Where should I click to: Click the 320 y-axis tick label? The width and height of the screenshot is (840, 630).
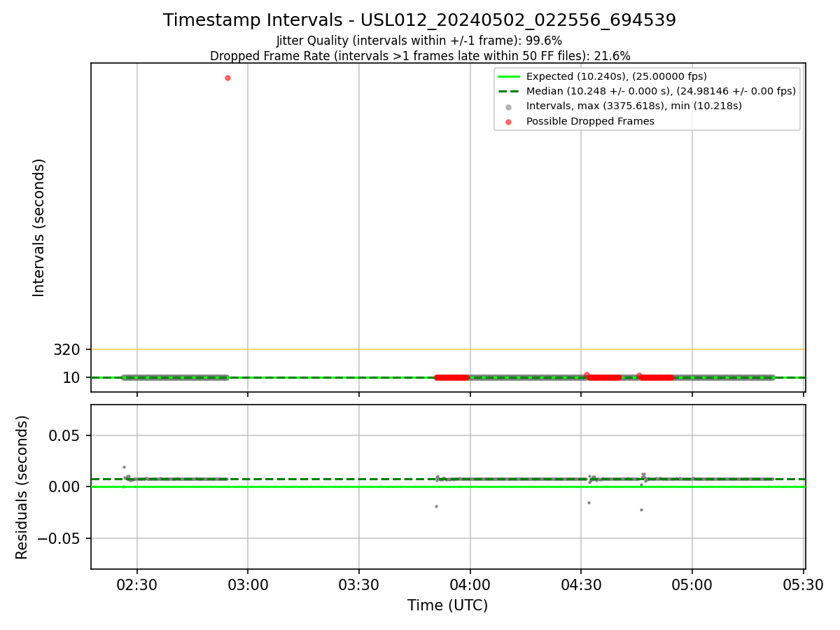pos(67,349)
